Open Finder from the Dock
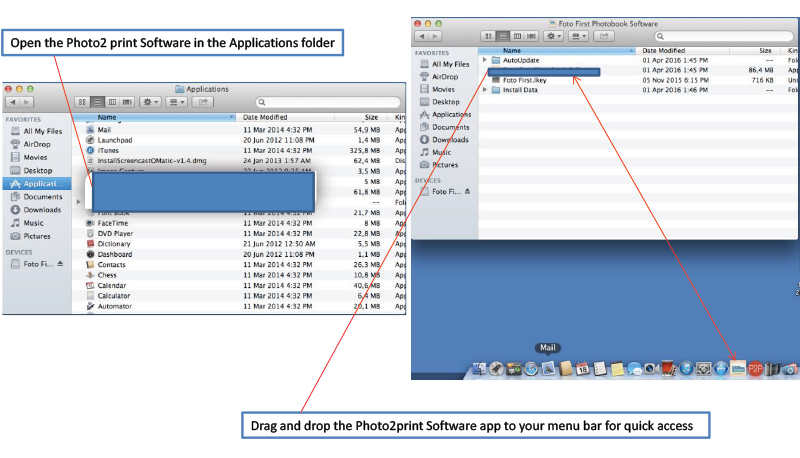 478,369
